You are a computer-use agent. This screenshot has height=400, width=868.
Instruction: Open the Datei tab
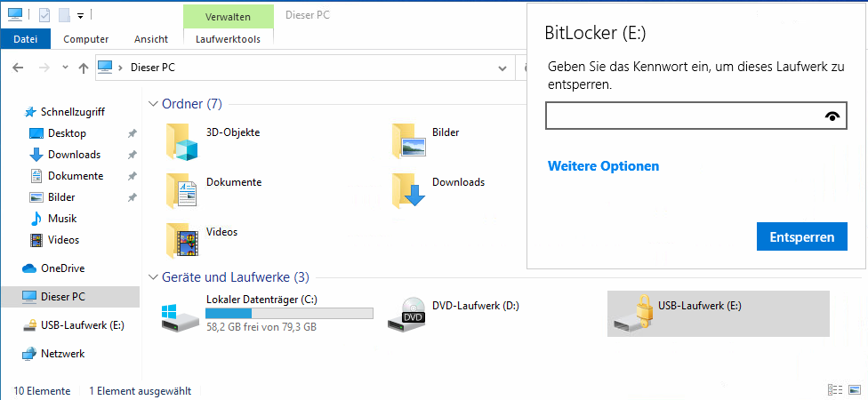26,39
